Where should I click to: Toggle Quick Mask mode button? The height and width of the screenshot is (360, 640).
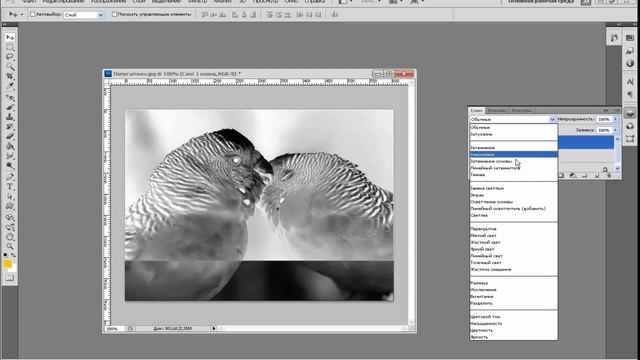[x=10, y=278]
